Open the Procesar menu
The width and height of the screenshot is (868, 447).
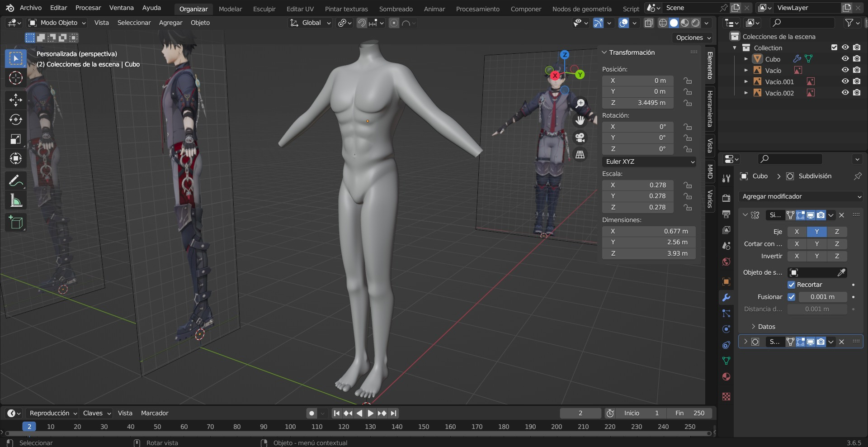coord(88,8)
